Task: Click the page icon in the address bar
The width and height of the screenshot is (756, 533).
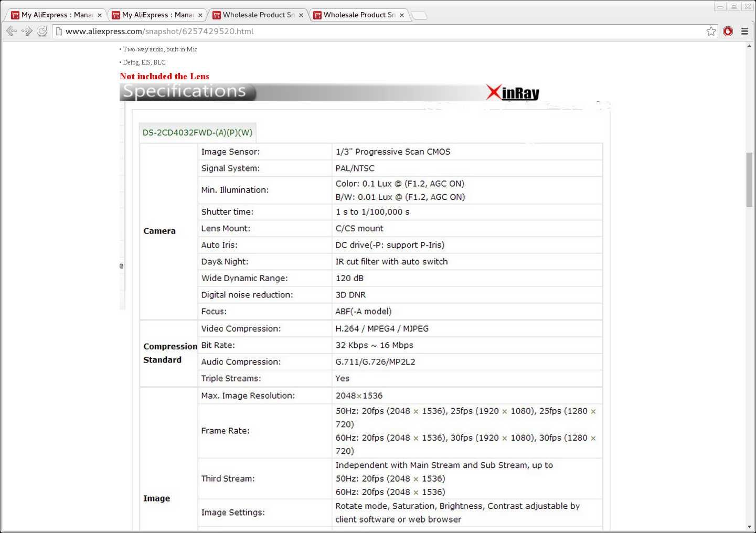Action: tap(59, 31)
